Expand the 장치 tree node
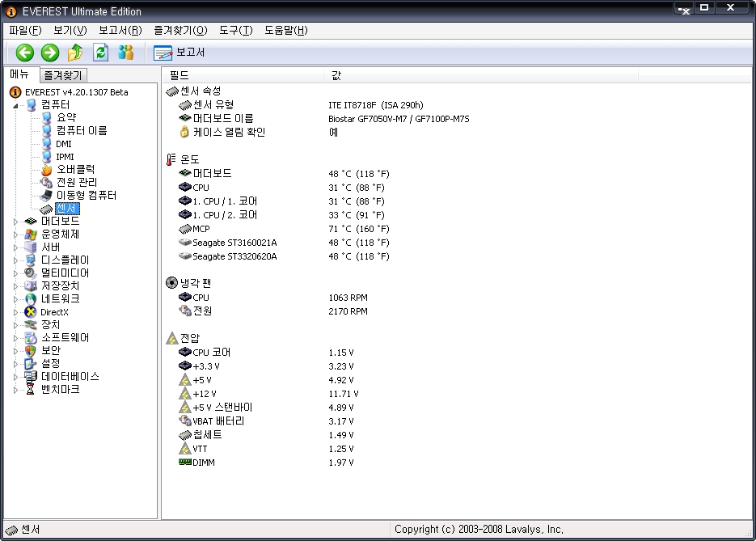Viewport: 756px width, 541px height. (x=15, y=325)
